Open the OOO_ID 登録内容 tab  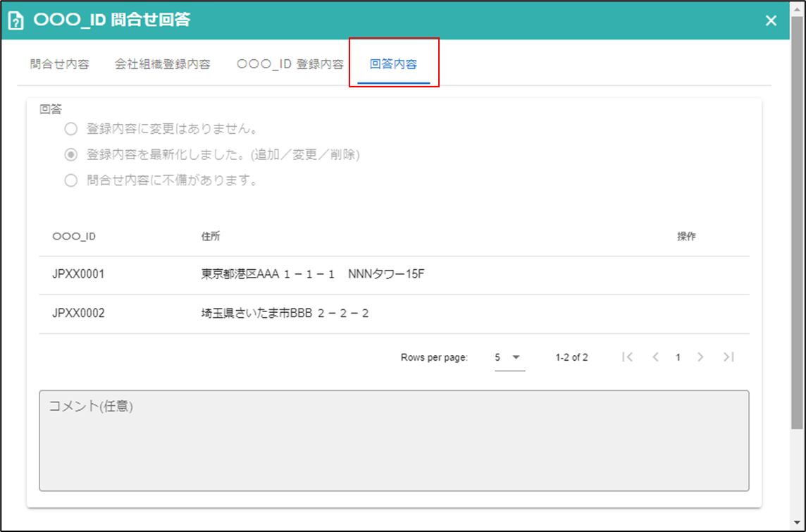tap(290, 64)
